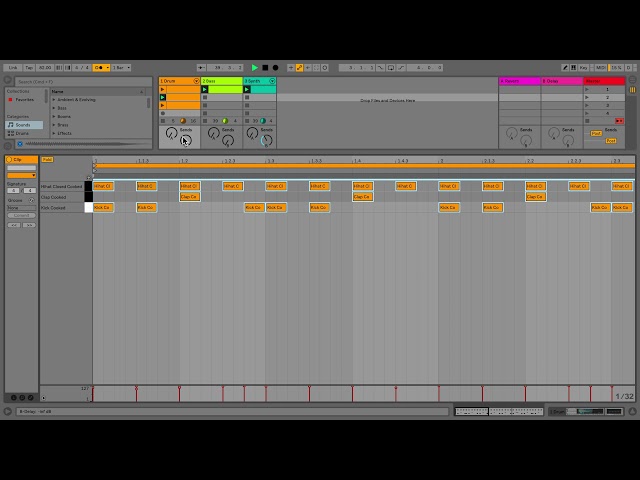
Task: Toggle the browser show/hide round arrow icon
Action: pos(7,80)
